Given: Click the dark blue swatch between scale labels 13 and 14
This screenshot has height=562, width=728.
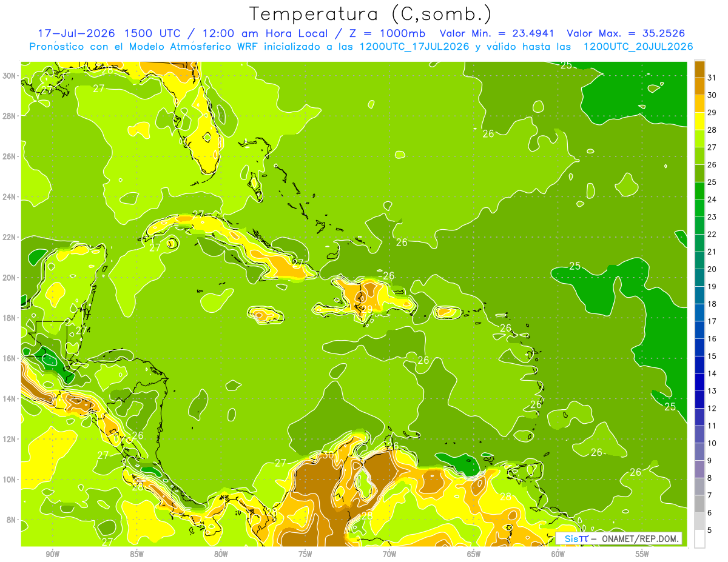Looking at the screenshot, I should coord(699,382).
